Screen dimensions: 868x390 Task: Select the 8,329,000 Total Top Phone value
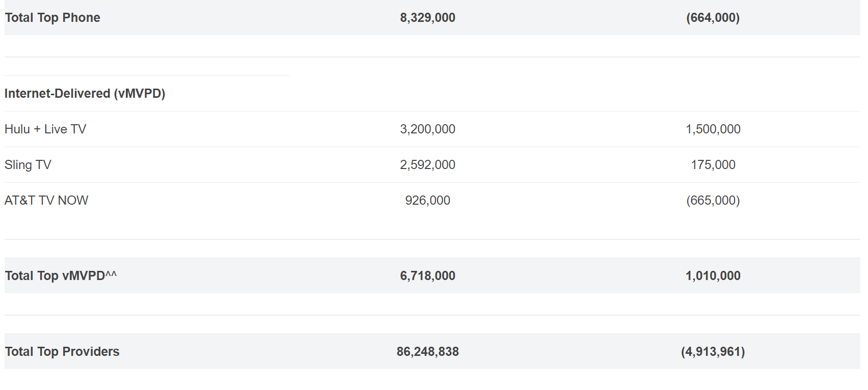427,18
